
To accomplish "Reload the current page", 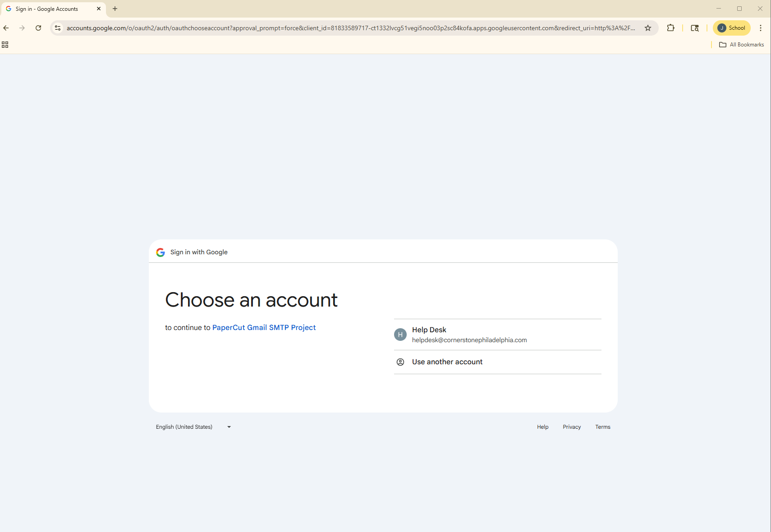I will 38,28.
